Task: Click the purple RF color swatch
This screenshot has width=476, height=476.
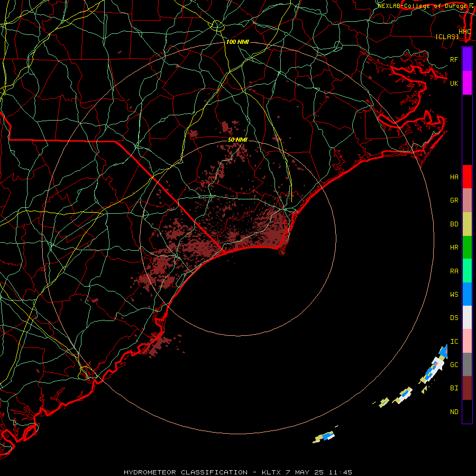Action: (467, 59)
